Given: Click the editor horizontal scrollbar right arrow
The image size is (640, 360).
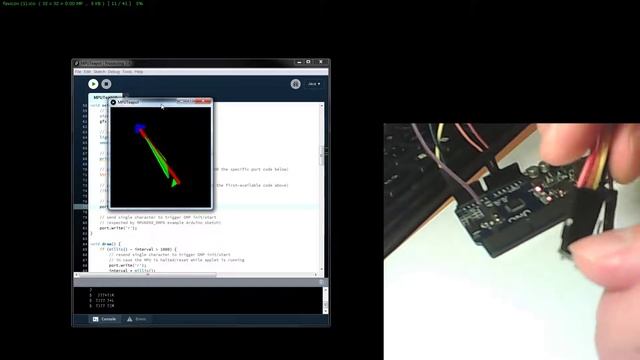Looking at the screenshot, I should [x=316, y=275].
